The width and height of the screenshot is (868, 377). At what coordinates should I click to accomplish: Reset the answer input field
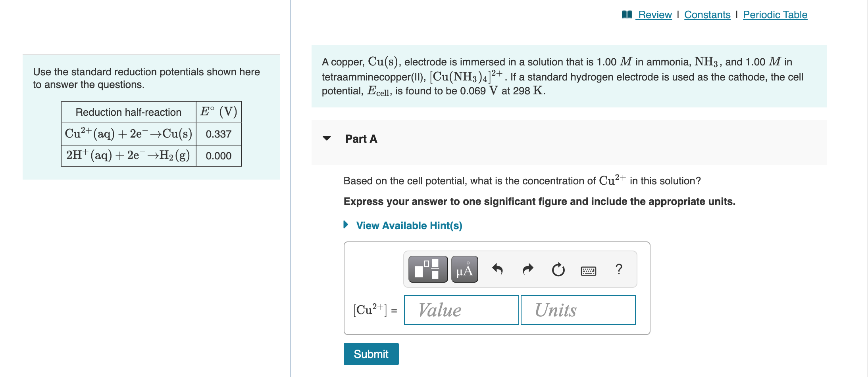pos(558,269)
